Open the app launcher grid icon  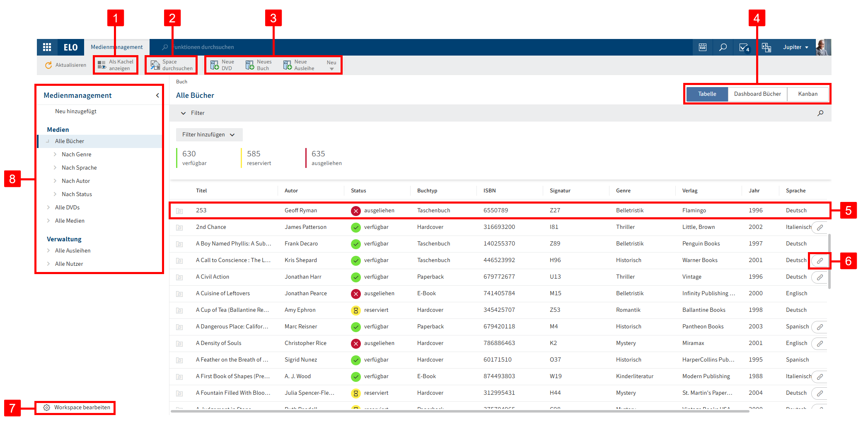47,47
